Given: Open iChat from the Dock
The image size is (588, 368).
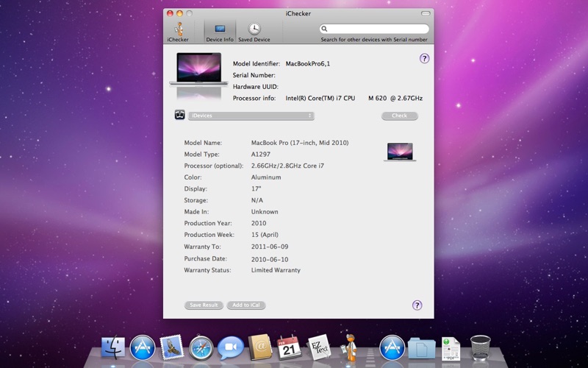Looking at the screenshot, I should pos(231,347).
